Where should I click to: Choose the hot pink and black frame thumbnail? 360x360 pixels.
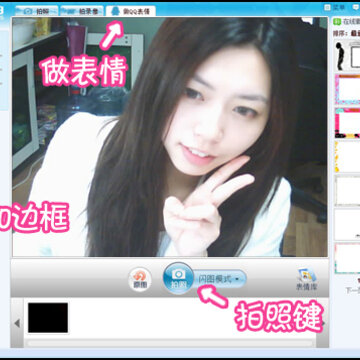pos(347,123)
